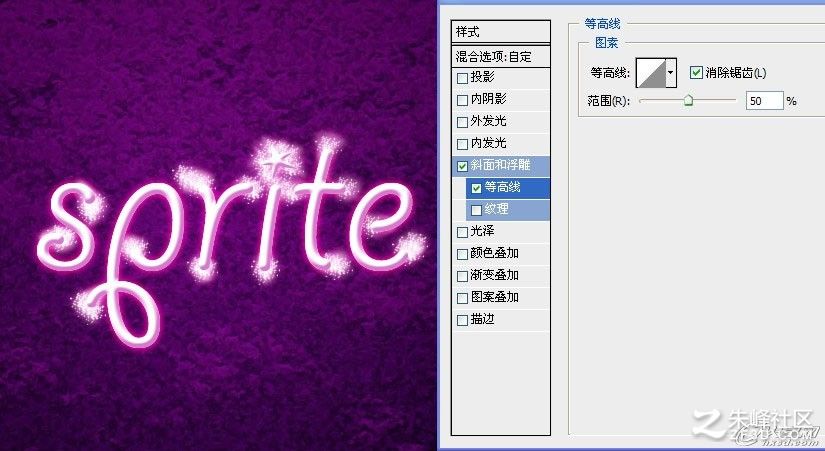
Task: Enable the 图案叠加 pattern overlay checkbox
Action: click(462, 298)
